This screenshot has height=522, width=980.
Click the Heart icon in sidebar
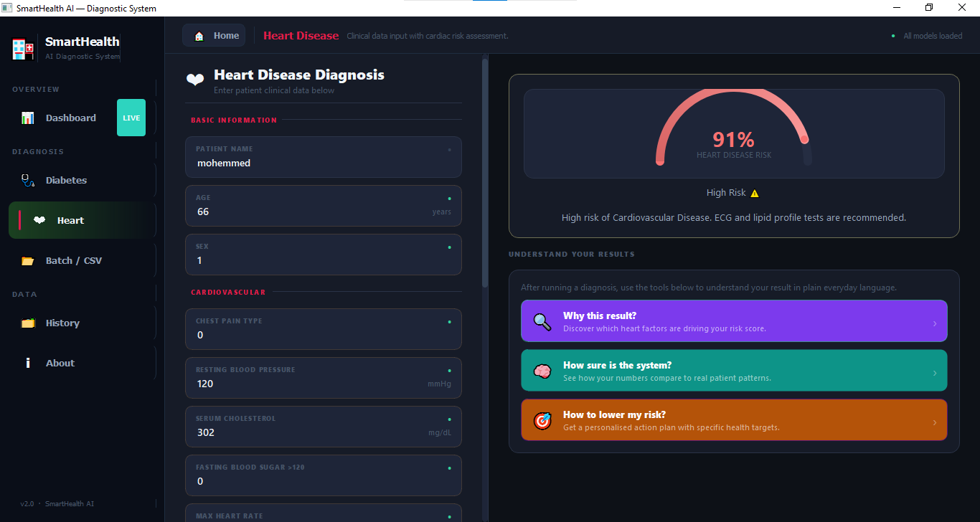[39, 220]
